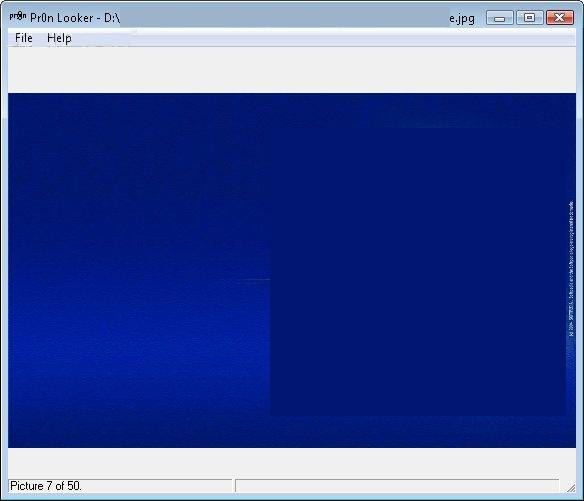584x501 pixels.
Task: Click the Pr0n Looker app icon in title bar
Action: [18, 17]
